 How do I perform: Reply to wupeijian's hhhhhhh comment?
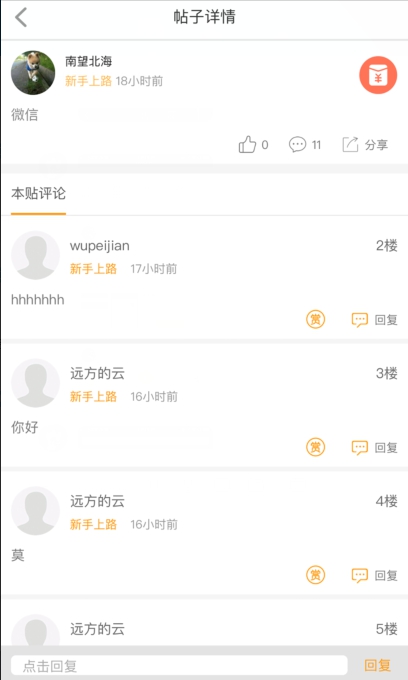[x=374, y=320]
